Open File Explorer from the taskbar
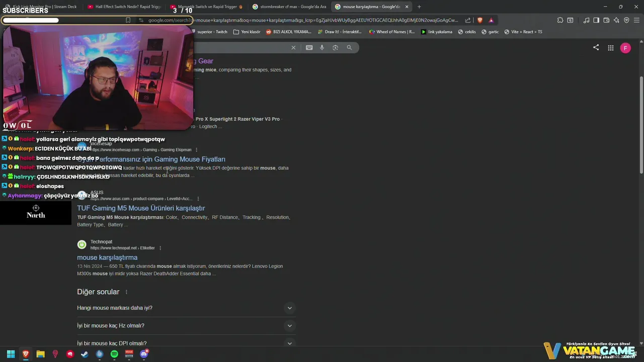Screen dimensions: 644x362 40,354
